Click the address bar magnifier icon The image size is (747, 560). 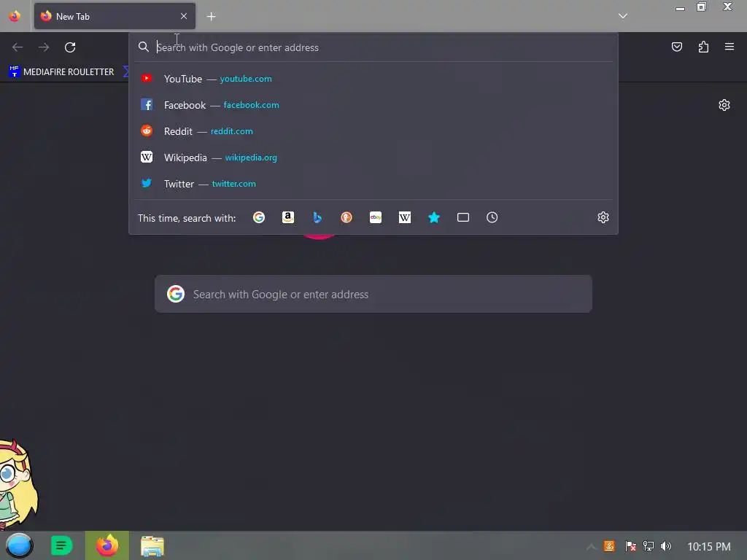tap(144, 47)
